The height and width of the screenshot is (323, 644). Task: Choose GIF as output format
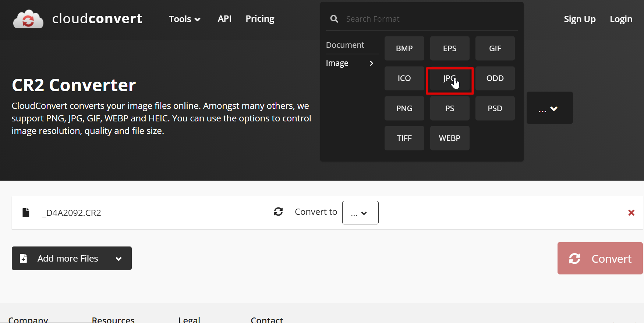(x=495, y=48)
